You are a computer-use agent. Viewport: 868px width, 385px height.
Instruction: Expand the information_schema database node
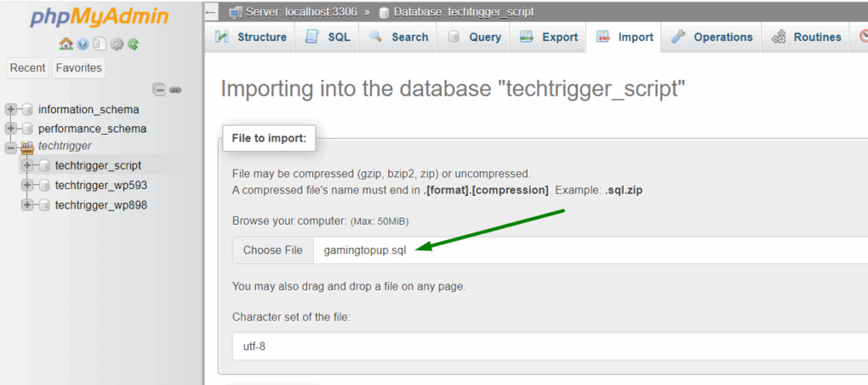pos(11,109)
